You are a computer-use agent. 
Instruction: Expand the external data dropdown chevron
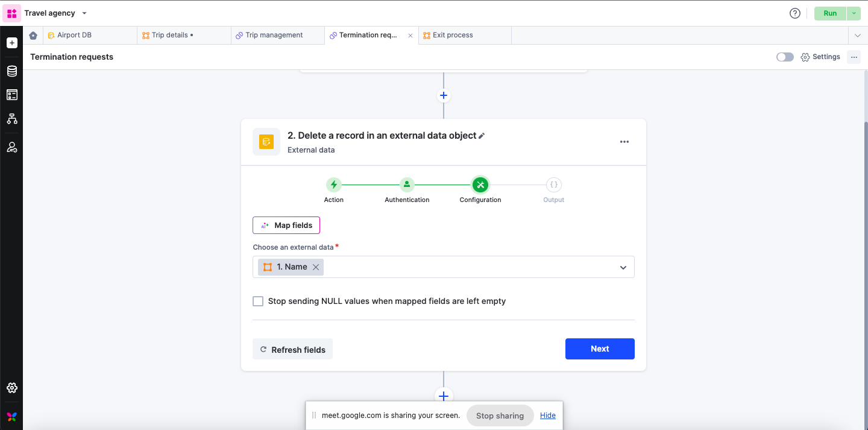coord(623,267)
